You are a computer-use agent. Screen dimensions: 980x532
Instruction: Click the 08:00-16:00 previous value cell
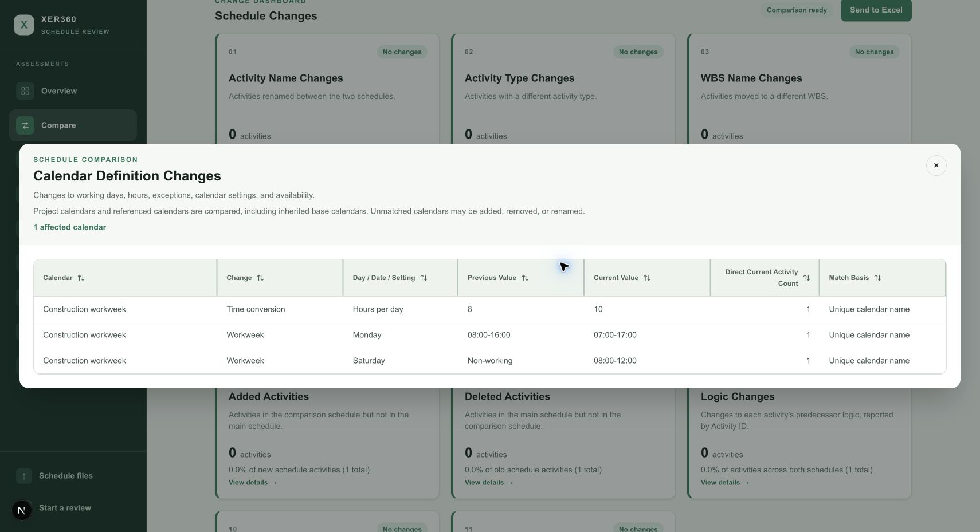pos(489,335)
